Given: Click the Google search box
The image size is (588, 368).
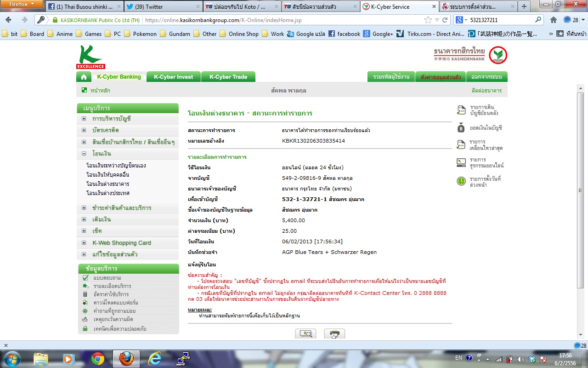Looking at the screenshot, I should pyautogui.click(x=498, y=20).
